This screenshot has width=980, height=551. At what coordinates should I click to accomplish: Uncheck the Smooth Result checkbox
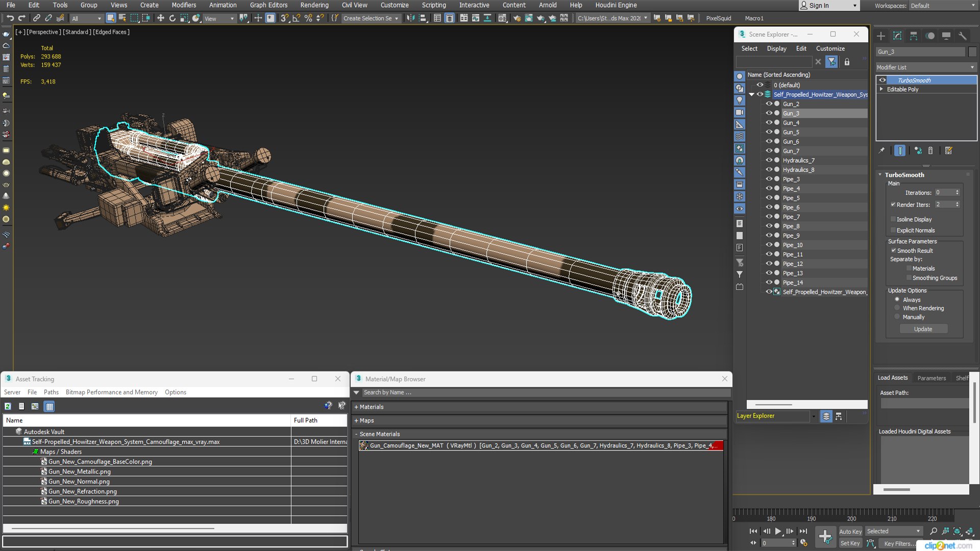pos(894,251)
